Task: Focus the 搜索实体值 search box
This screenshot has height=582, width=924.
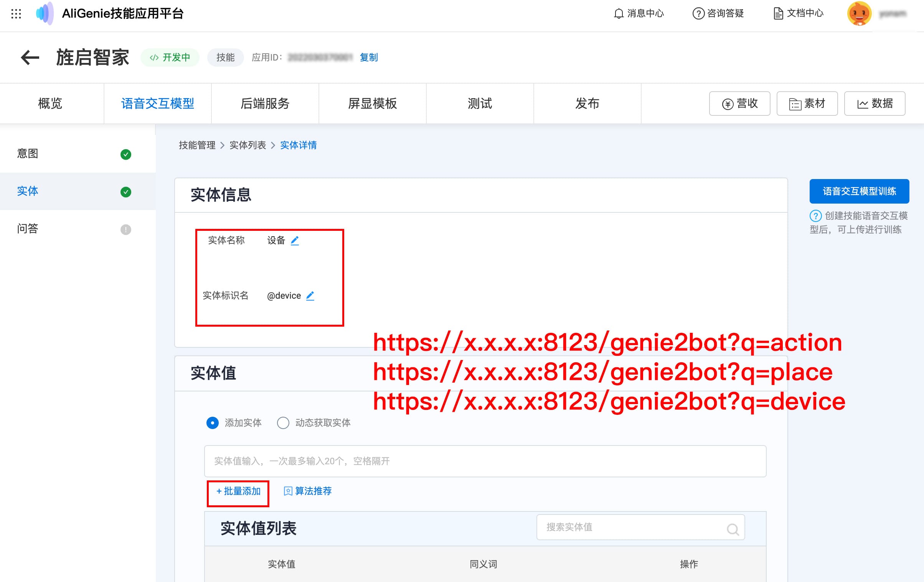Action: (641, 527)
